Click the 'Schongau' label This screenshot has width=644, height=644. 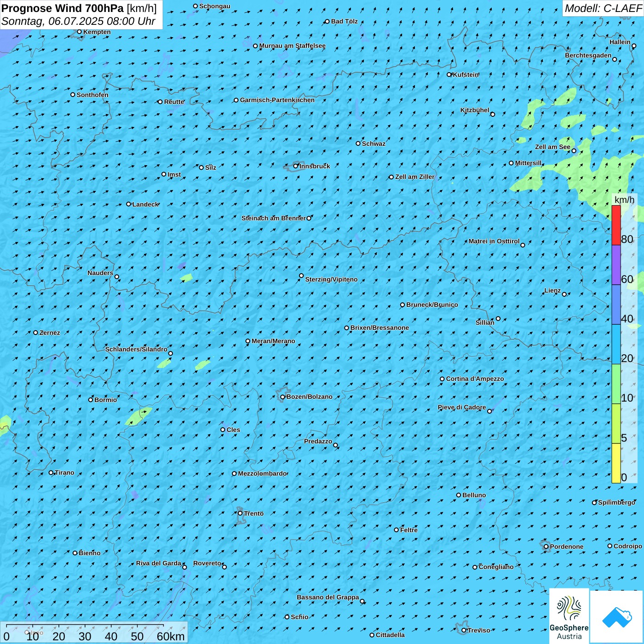click(x=214, y=6)
